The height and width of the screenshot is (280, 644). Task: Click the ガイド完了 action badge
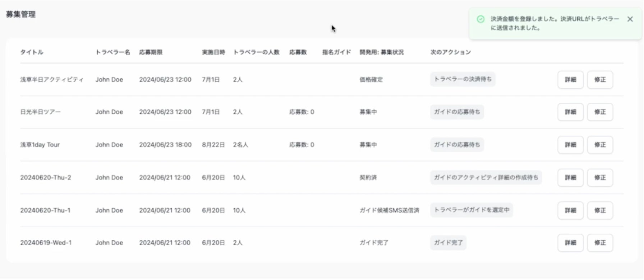tap(448, 243)
